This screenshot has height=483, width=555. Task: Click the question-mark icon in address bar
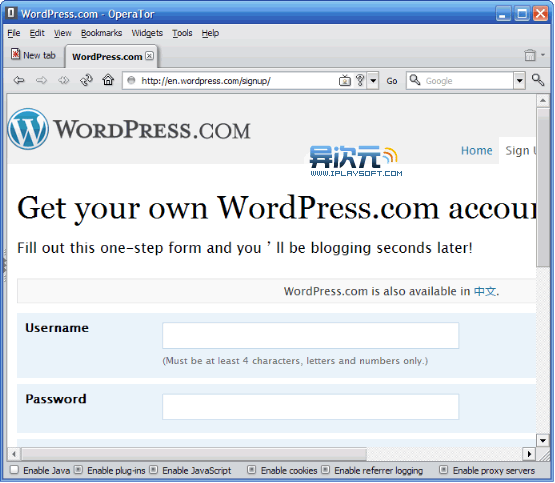(x=360, y=80)
